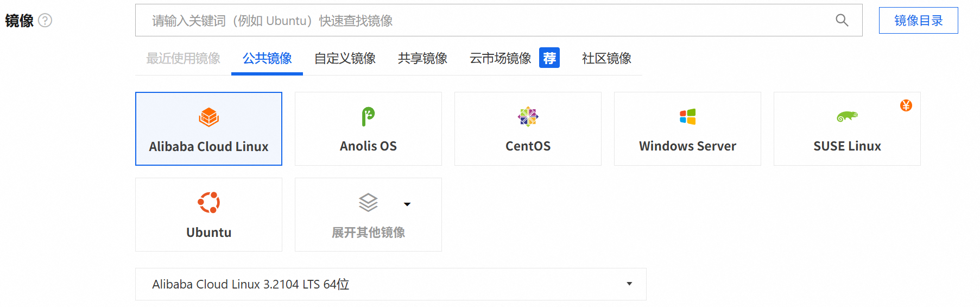Select the Alibaba Cloud Linux image card
This screenshot has height=307, width=980.
click(208, 129)
